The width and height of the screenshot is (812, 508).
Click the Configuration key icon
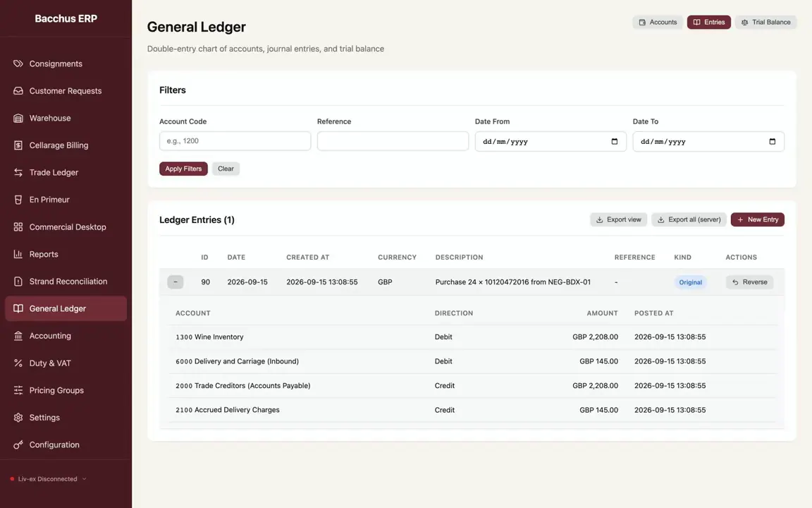[18, 445]
